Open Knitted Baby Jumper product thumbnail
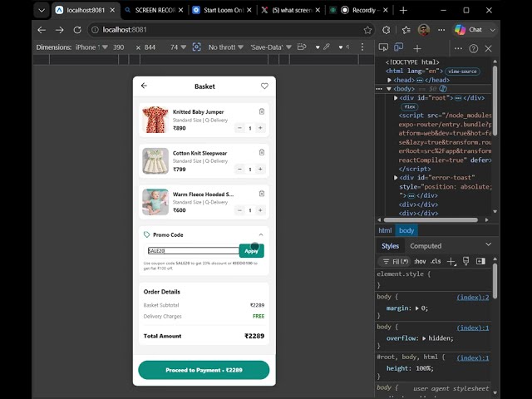532x399 pixels. coord(155,120)
